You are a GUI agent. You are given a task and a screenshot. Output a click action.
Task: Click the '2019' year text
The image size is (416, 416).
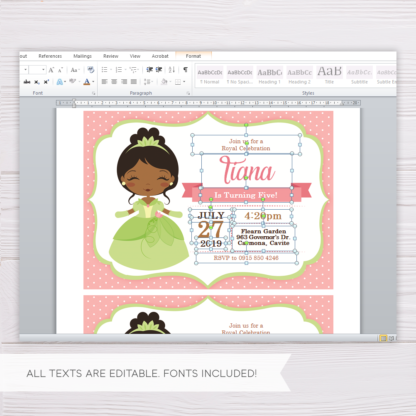(211, 244)
